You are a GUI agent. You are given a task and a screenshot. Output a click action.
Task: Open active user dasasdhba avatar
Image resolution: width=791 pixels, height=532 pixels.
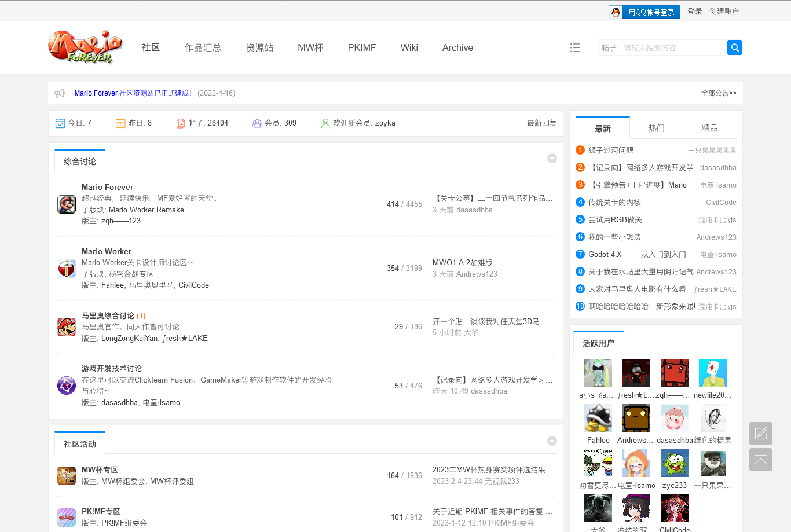[675, 418]
